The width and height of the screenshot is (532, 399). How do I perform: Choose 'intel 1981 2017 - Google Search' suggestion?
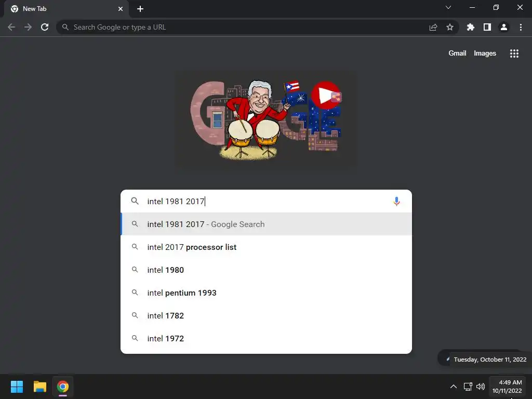[267, 224]
